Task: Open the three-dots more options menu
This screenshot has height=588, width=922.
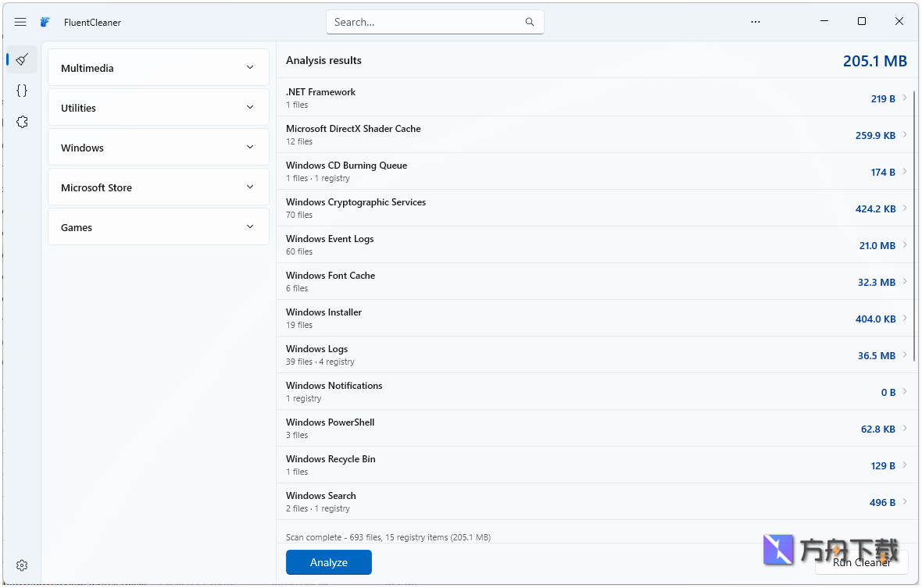Action: [x=756, y=22]
